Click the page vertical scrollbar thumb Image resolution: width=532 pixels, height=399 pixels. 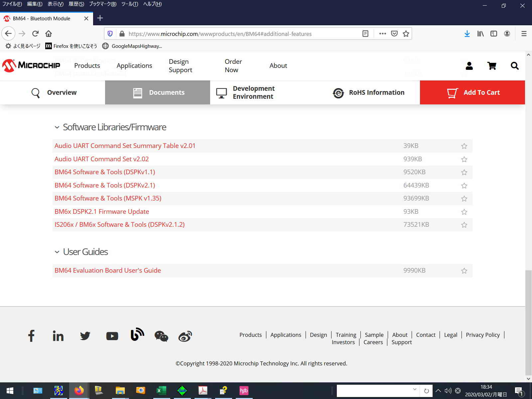[528, 323]
